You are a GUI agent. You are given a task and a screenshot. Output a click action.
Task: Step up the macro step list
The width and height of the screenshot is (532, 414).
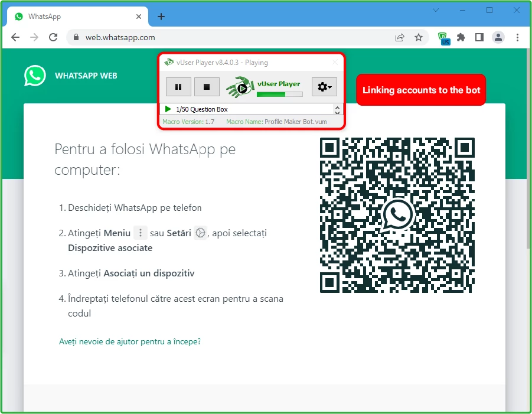(337, 107)
